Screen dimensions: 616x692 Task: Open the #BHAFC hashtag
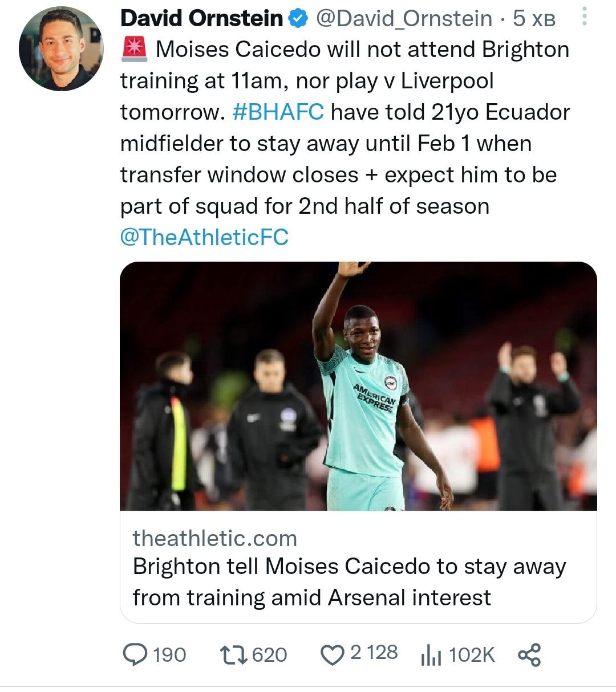click(278, 112)
